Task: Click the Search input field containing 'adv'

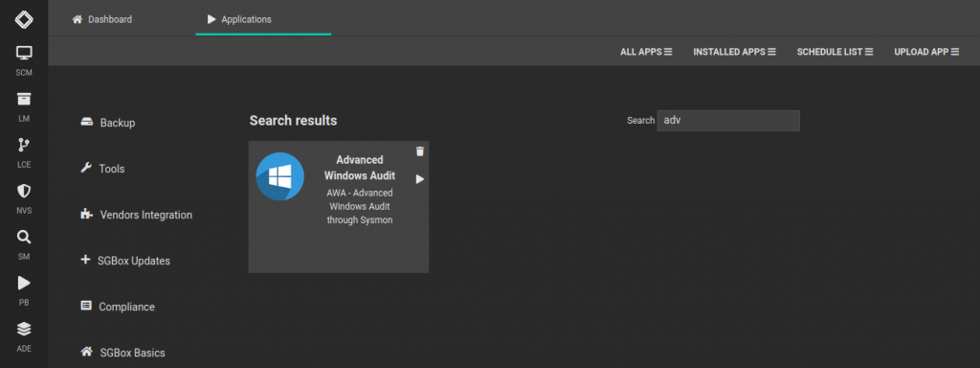Action: (x=728, y=121)
